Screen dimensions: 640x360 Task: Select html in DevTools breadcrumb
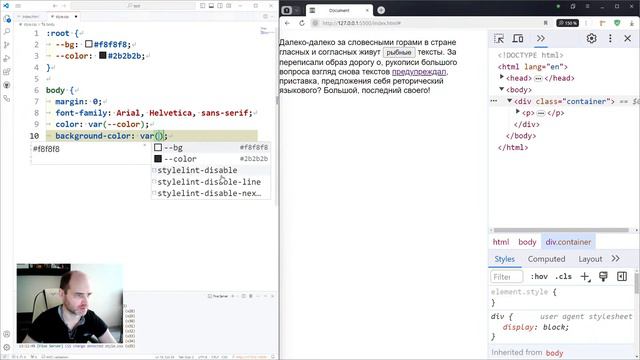pyautogui.click(x=501, y=242)
